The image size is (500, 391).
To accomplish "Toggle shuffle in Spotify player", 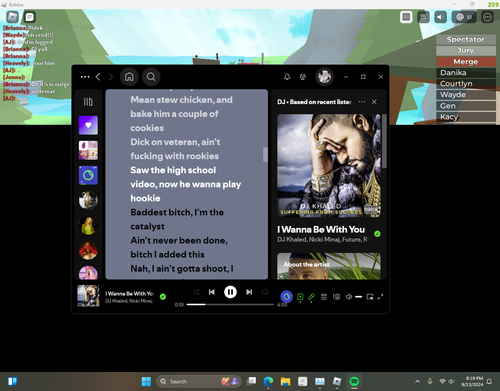I will (196, 292).
